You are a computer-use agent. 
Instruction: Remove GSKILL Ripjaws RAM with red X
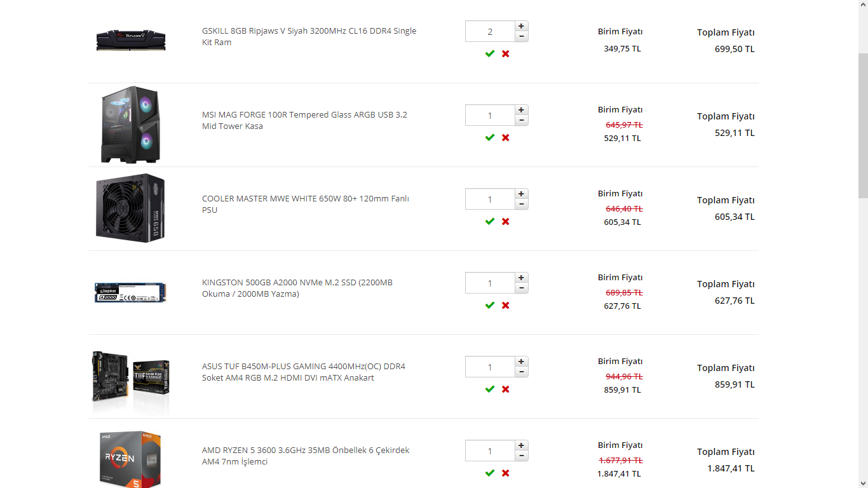point(505,54)
